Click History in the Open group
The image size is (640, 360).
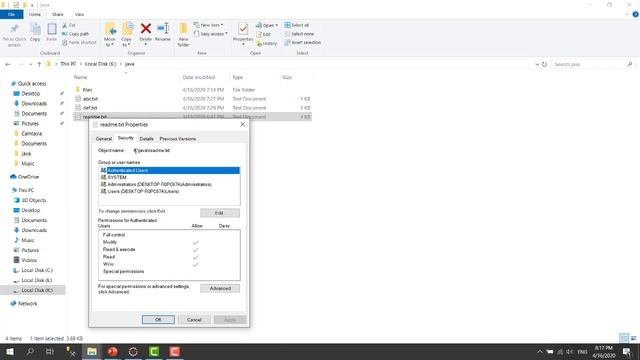pyautogui.click(x=267, y=43)
